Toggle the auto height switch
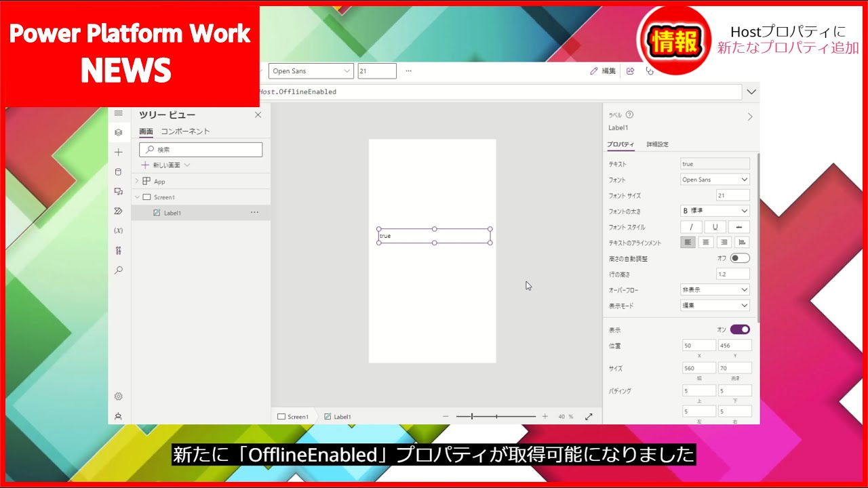Image resolution: width=868 pixels, height=488 pixels. pos(740,258)
